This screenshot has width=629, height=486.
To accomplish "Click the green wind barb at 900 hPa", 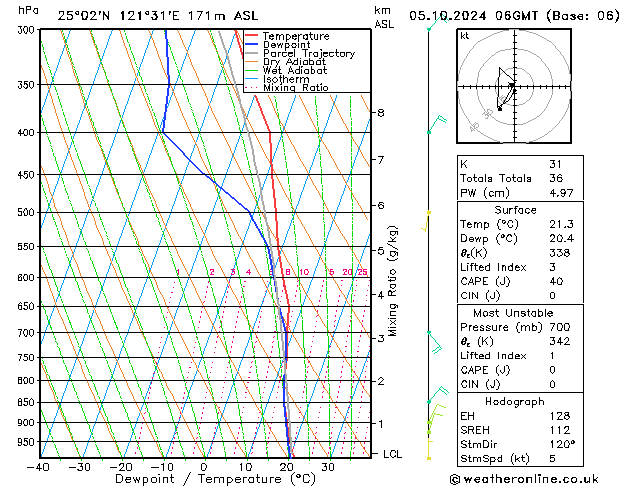I will (436, 414).
